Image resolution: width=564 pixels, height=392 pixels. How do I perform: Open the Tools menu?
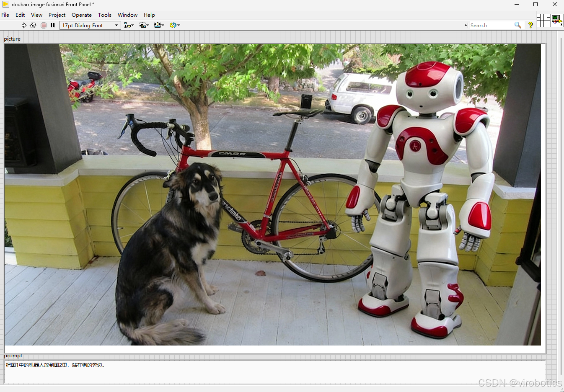coord(105,15)
